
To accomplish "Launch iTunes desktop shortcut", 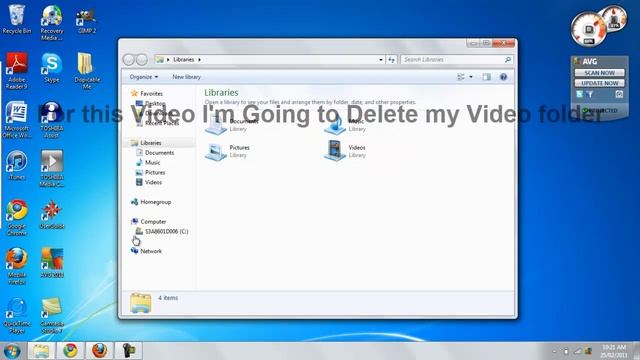I will tap(16, 165).
